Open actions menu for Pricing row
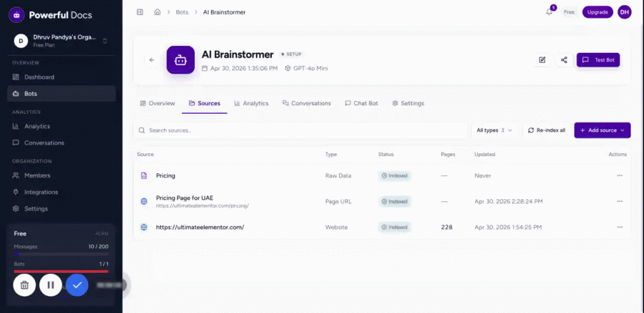The width and height of the screenshot is (644, 313). pos(619,175)
